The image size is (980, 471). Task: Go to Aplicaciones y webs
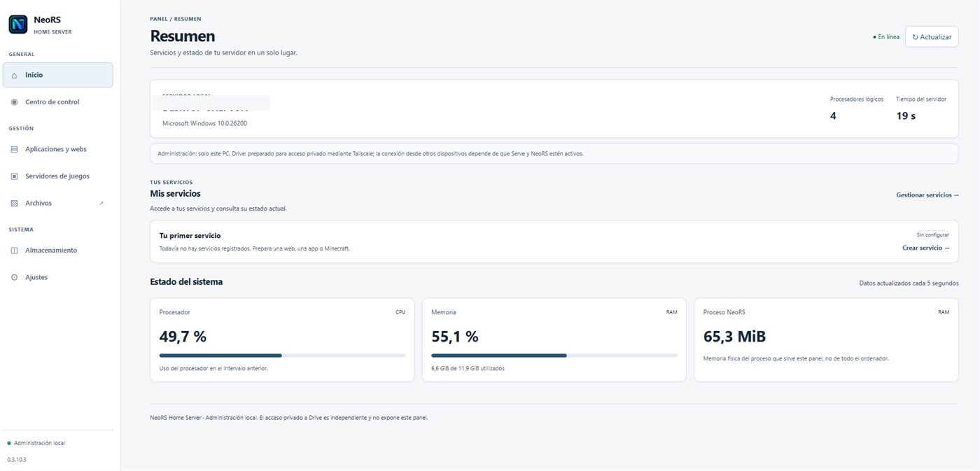pos(57,149)
